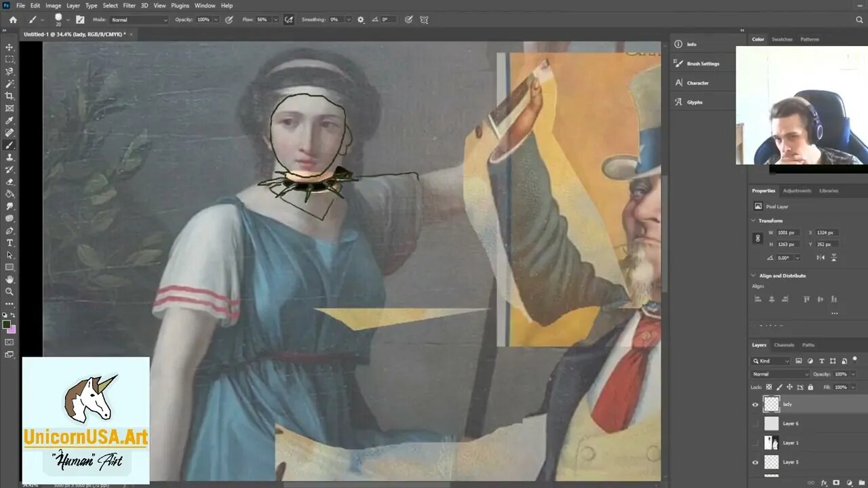Switch to the Paths tab
868x488 pixels.
click(808, 345)
